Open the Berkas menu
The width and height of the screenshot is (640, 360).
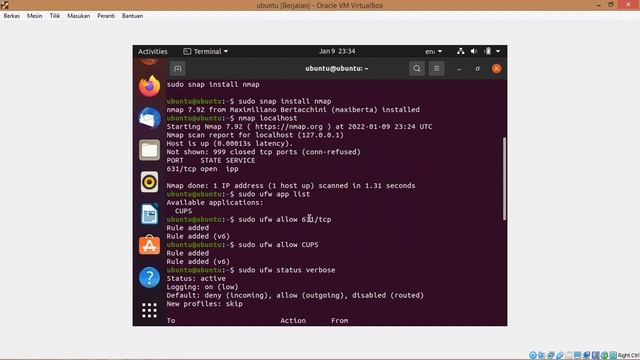[11, 16]
